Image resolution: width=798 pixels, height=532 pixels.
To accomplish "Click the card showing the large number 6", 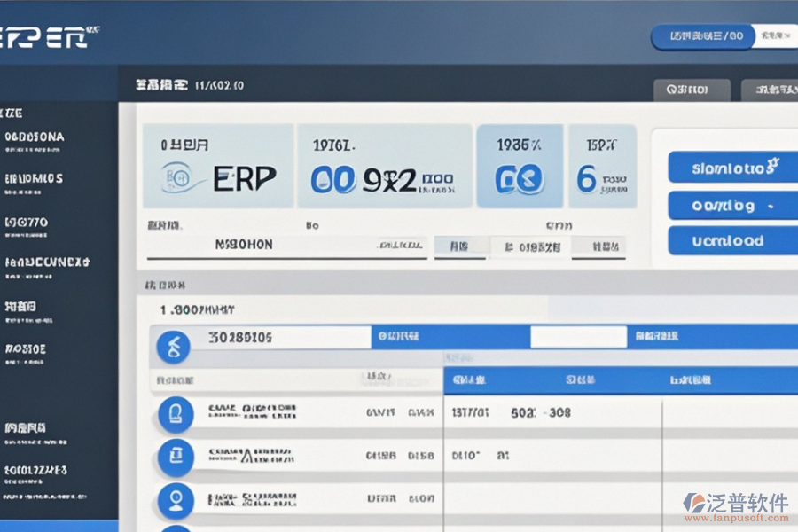I will tap(602, 166).
